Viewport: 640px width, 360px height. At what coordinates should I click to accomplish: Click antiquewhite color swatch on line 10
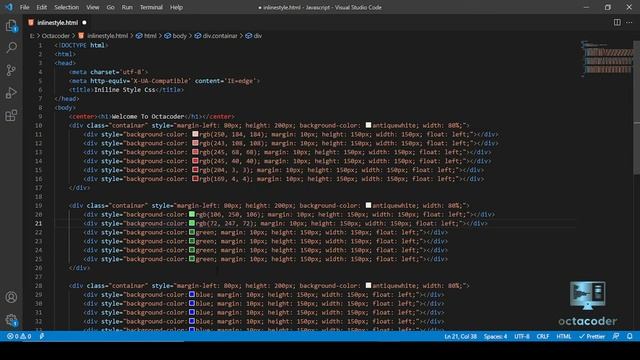[x=368, y=125]
